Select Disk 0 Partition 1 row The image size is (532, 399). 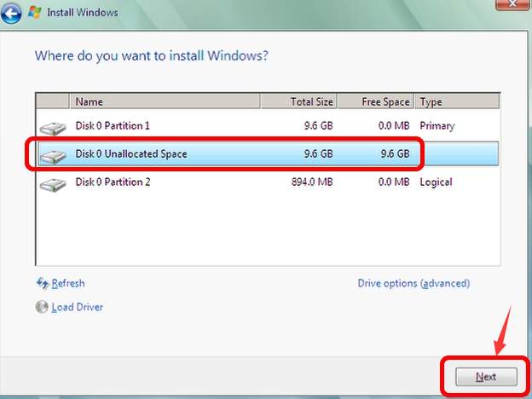point(268,126)
